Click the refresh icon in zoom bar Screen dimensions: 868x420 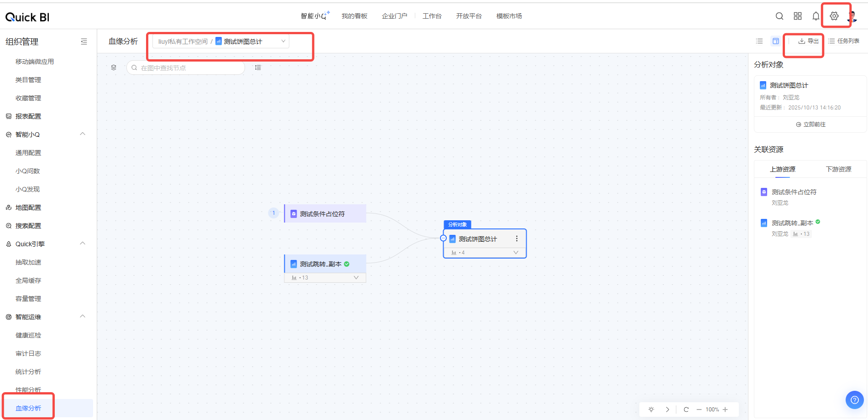(x=686, y=410)
